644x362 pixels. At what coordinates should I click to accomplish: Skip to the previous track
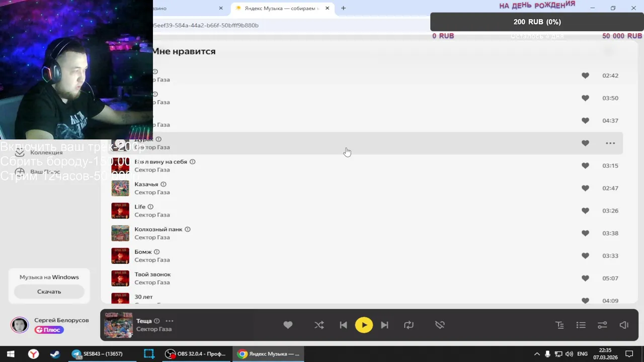tap(343, 325)
